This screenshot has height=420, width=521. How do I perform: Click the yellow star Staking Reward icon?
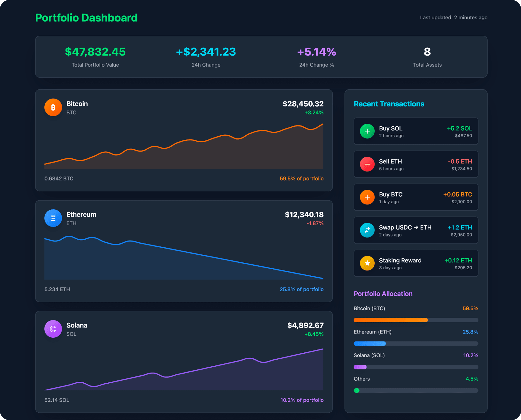tap(367, 263)
